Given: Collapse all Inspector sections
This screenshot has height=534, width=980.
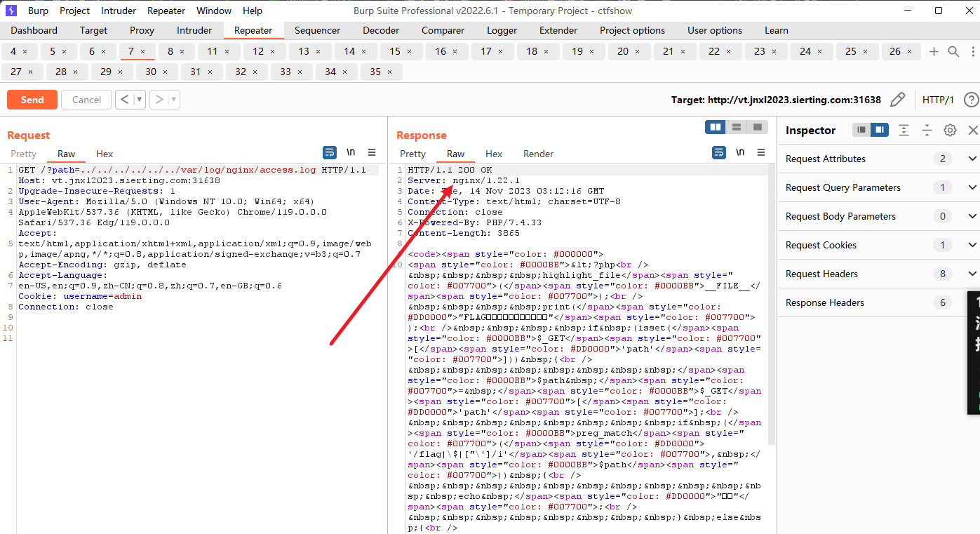Looking at the screenshot, I should pos(927,130).
